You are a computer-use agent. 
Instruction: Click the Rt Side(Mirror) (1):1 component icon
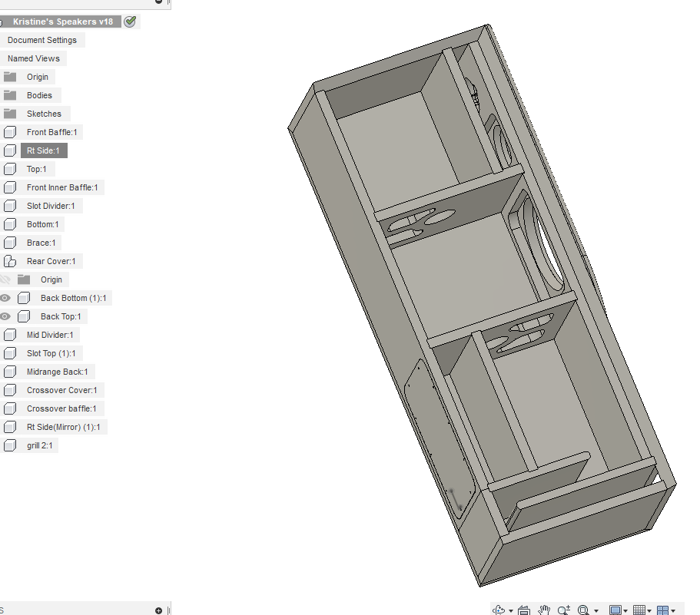pos(10,427)
